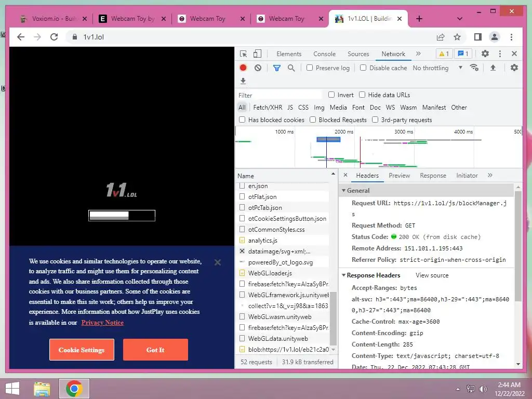Image resolution: width=532 pixels, height=399 pixels.
Task: Tick the en.json row checkbox
Action: point(242,185)
